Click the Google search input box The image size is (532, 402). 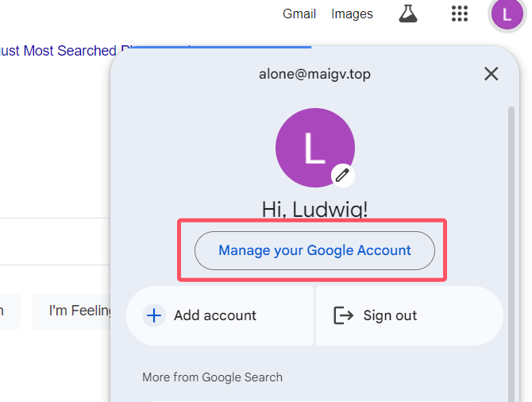tap(55, 242)
